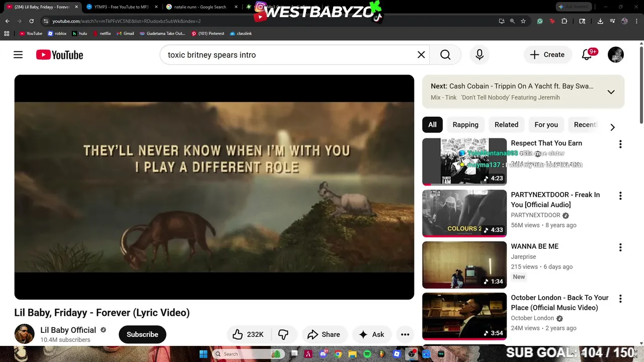Select the All filter chip
The height and width of the screenshot is (362, 644).
click(x=432, y=125)
